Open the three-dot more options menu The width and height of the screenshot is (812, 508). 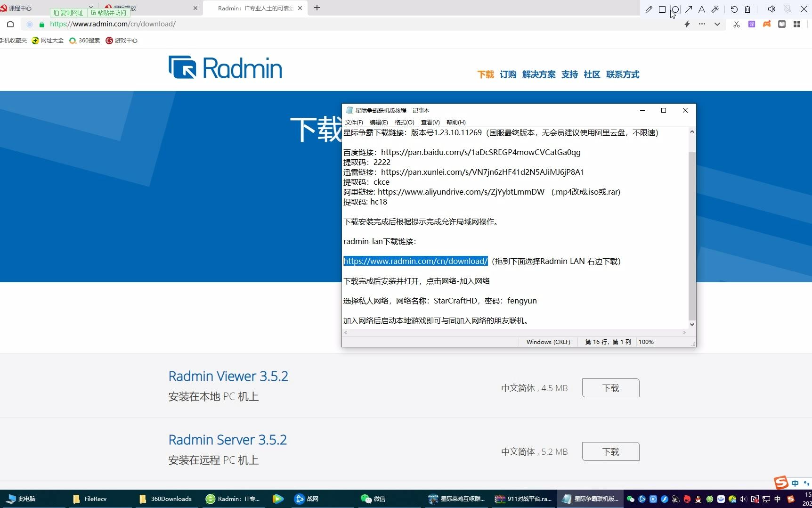[x=702, y=24]
